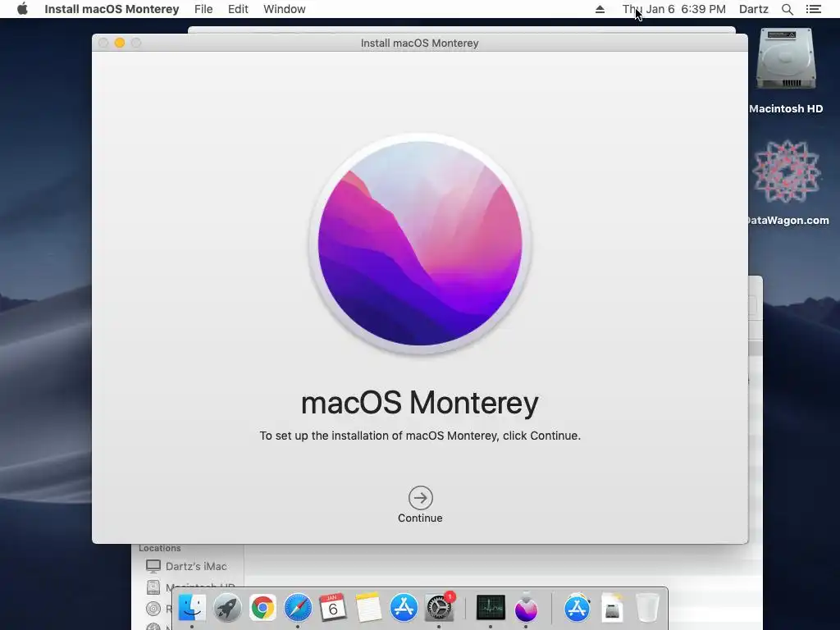Open the Window menu
This screenshot has height=630, width=840.
(285, 9)
